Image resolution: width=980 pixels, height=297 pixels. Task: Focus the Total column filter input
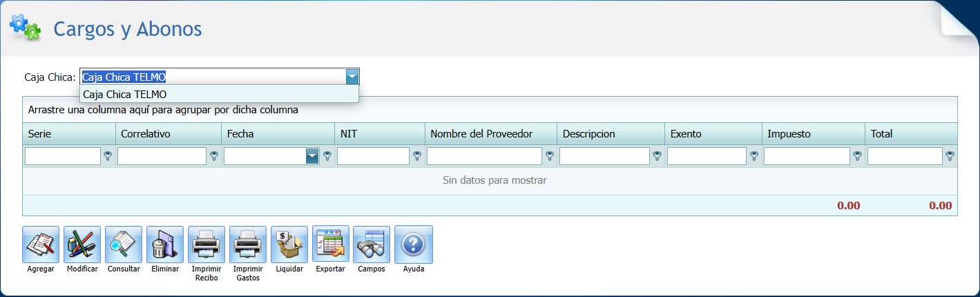pyautogui.click(x=905, y=157)
